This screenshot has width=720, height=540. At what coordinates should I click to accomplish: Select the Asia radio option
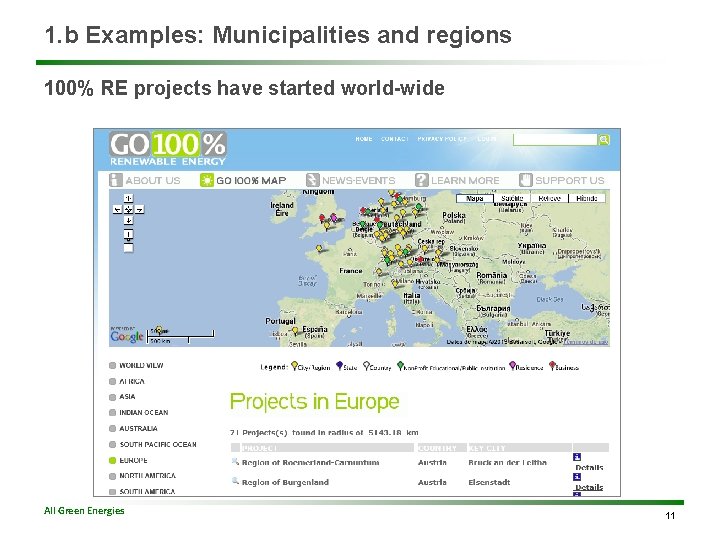pos(112,397)
